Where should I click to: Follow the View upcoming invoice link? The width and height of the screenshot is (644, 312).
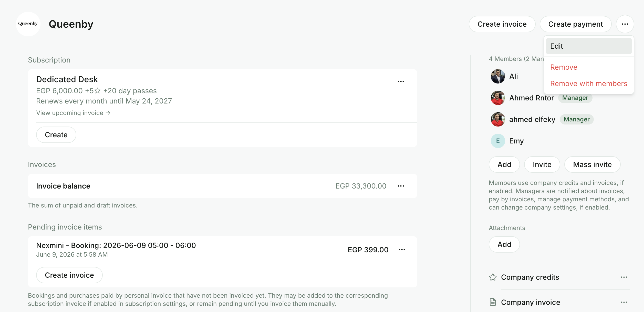[73, 113]
